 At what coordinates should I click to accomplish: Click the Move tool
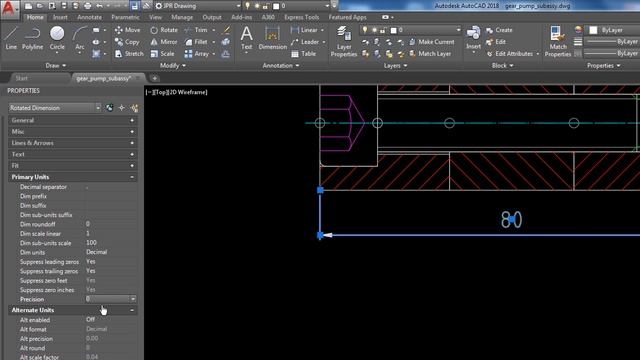click(x=127, y=30)
